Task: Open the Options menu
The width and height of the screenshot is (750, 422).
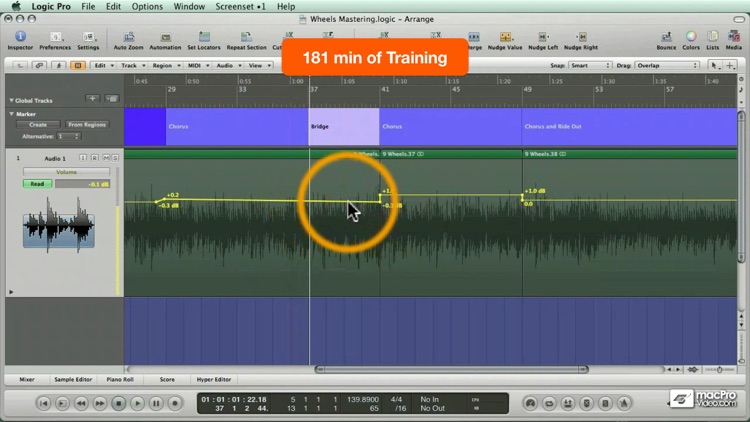Action: [147, 6]
